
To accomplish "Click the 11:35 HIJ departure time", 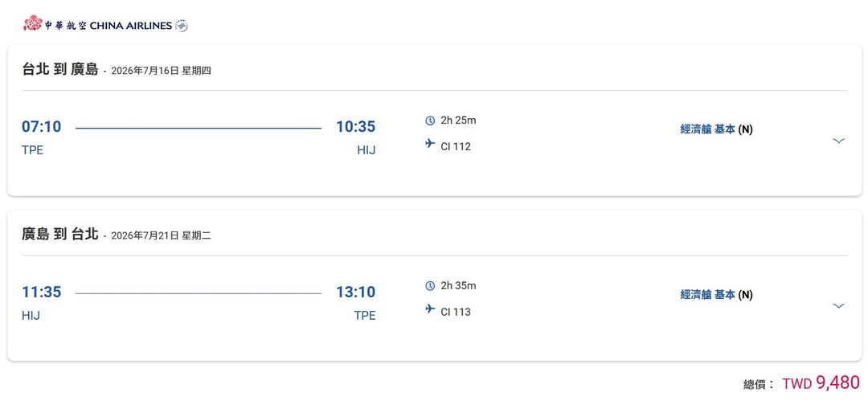I will [x=41, y=292].
